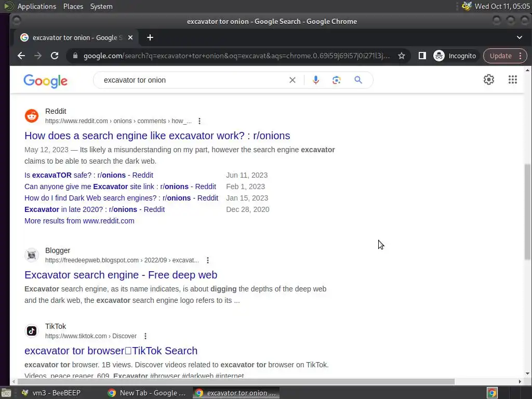View site information via the lock icon
532x399 pixels.
point(75,56)
